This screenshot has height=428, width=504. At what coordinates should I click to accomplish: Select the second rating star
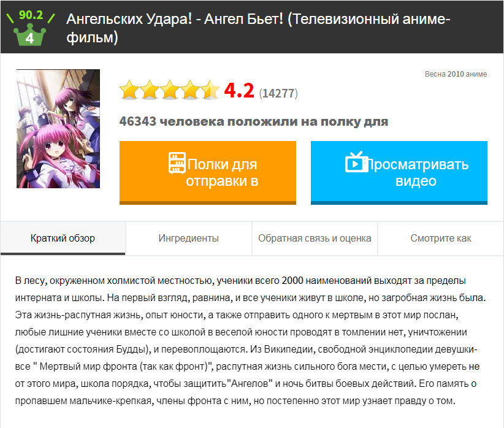click(x=150, y=90)
